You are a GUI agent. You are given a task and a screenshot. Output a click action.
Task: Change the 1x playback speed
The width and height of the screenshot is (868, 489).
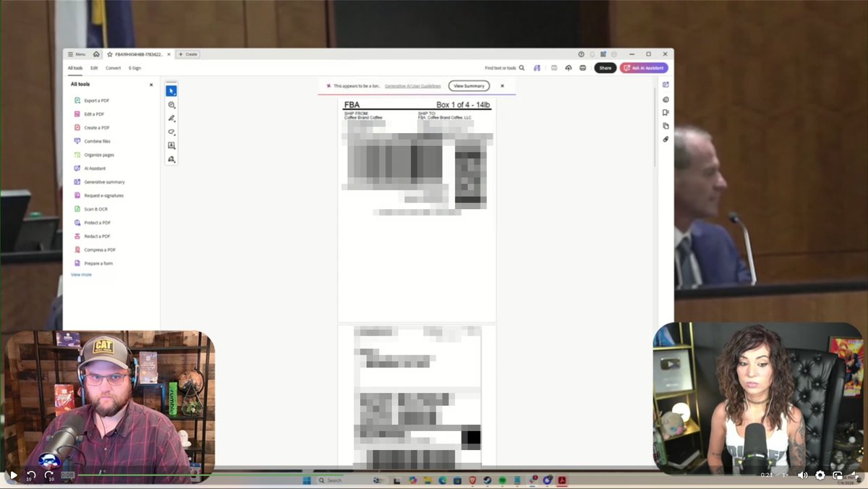(786, 475)
